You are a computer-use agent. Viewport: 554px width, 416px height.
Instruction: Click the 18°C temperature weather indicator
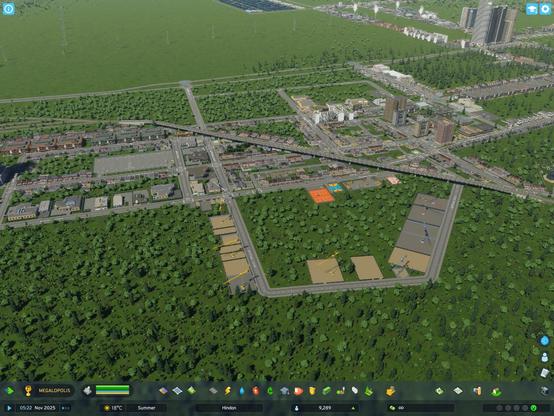113,408
